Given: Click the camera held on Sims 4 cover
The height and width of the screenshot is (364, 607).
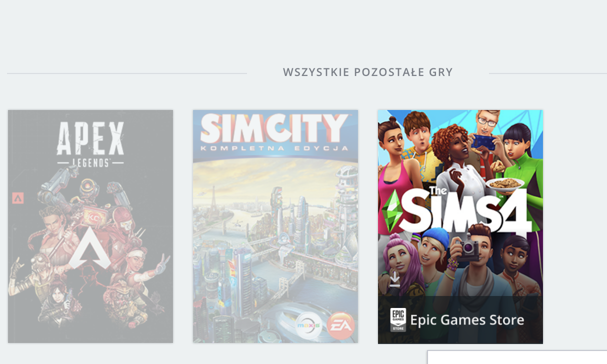Looking at the screenshot, I should pos(466,248).
